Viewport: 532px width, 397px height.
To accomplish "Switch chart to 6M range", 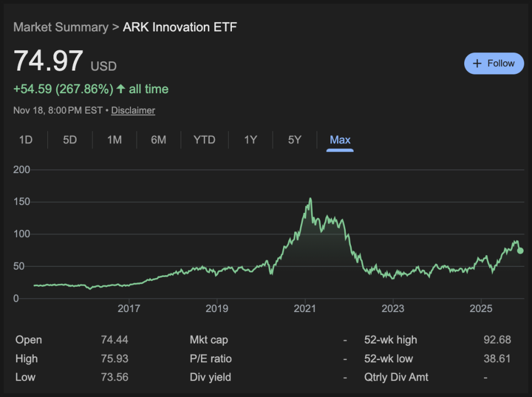I will (158, 140).
